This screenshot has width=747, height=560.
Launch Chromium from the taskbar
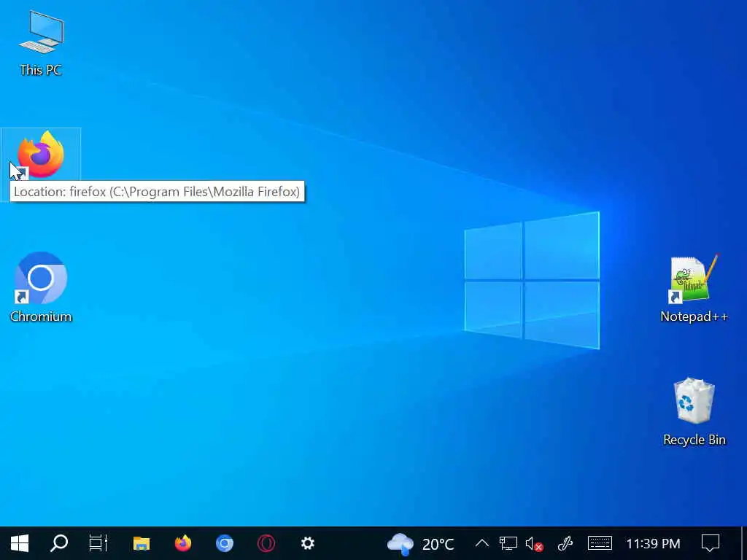pos(225,543)
